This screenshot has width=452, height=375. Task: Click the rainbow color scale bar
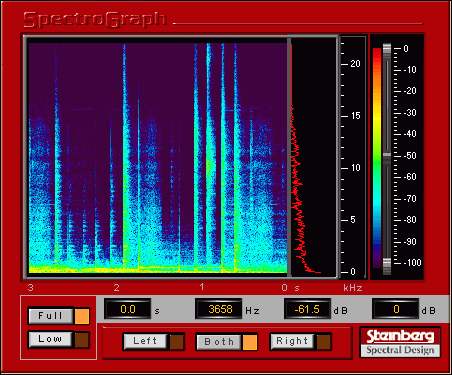tap(377, 158)
